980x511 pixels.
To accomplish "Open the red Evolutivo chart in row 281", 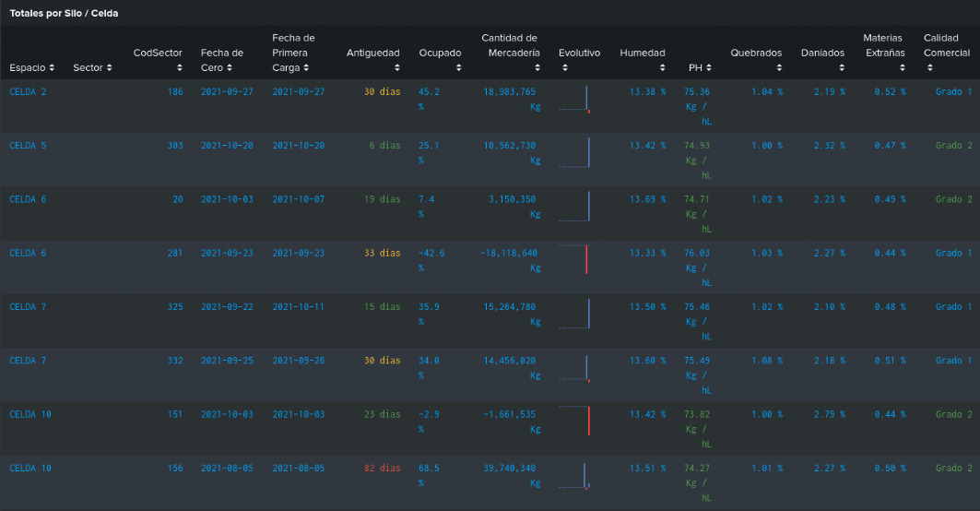I will tap(574, 259).
